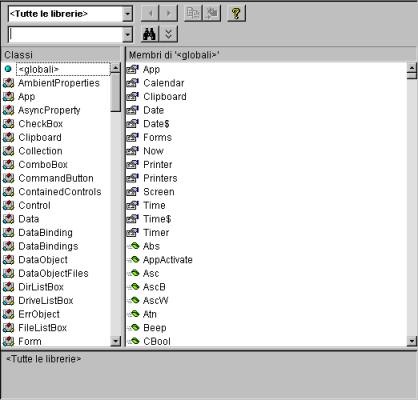The image size is (418, 400).
Task: Select the Date$ member
Action: click(156, 124)
